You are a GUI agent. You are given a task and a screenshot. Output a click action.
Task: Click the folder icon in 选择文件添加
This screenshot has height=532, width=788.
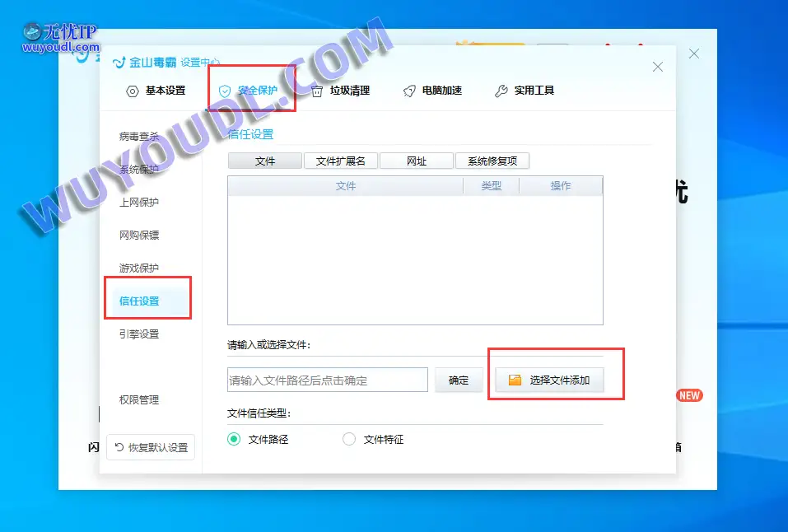(x=515, y=380)
